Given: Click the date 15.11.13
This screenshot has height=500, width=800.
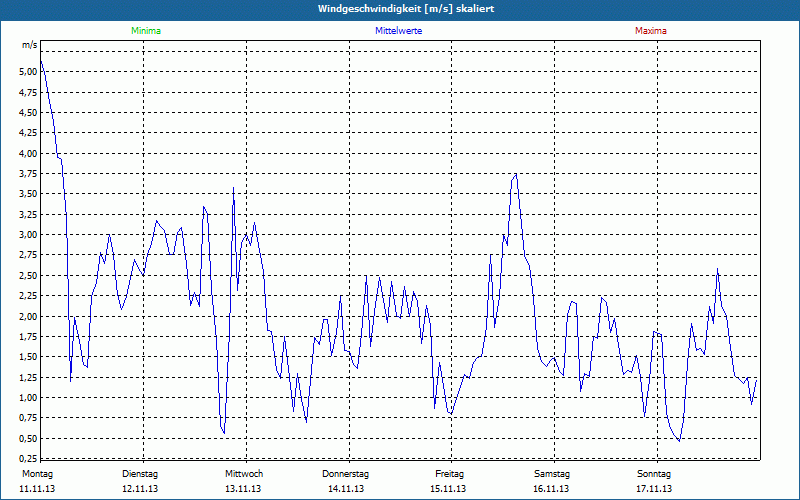Looking at the screenshot, I should (x=448, y=489).
